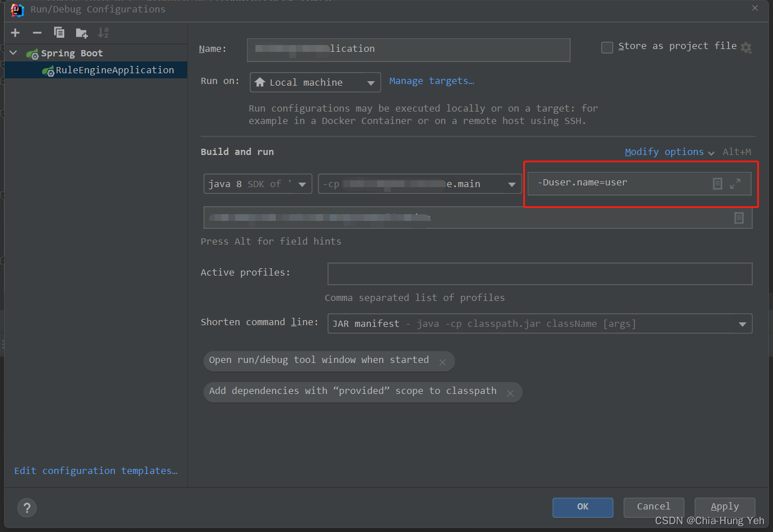Viewport: 773px width, 532px height.
Task: Open the Shorten command line dropdown
Action: (742, 323)
